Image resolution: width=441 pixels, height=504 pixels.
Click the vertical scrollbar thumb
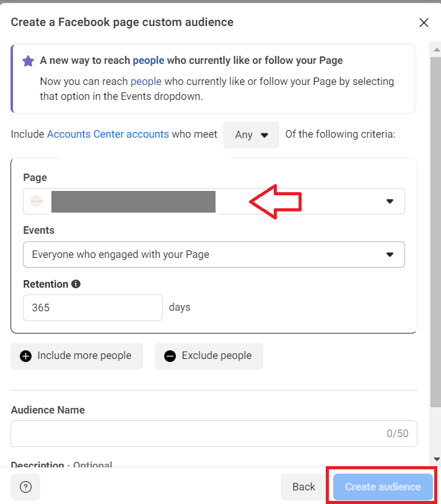coord(435,232)
